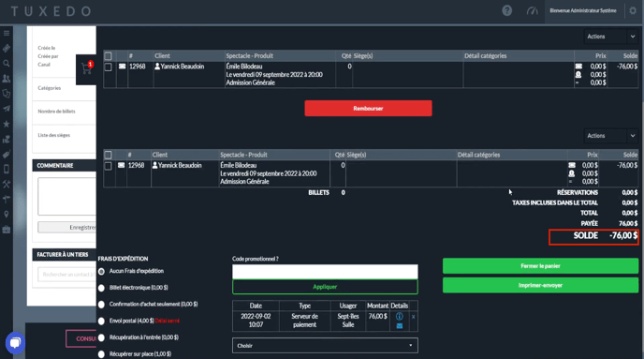This screenshot has width=644, height=359.
Task: Click the '2022-09-02 10:07' date cell
Action: click(x=256, y=321)
